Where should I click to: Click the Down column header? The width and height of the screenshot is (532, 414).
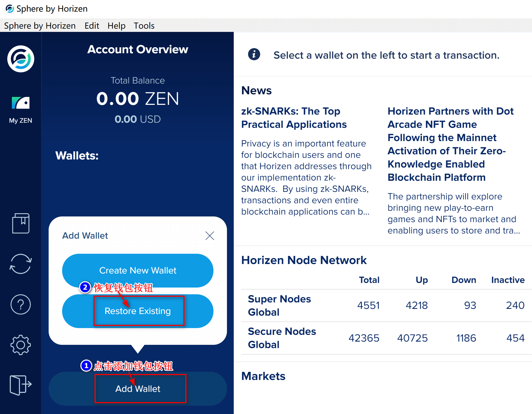[x=464, y=280]
